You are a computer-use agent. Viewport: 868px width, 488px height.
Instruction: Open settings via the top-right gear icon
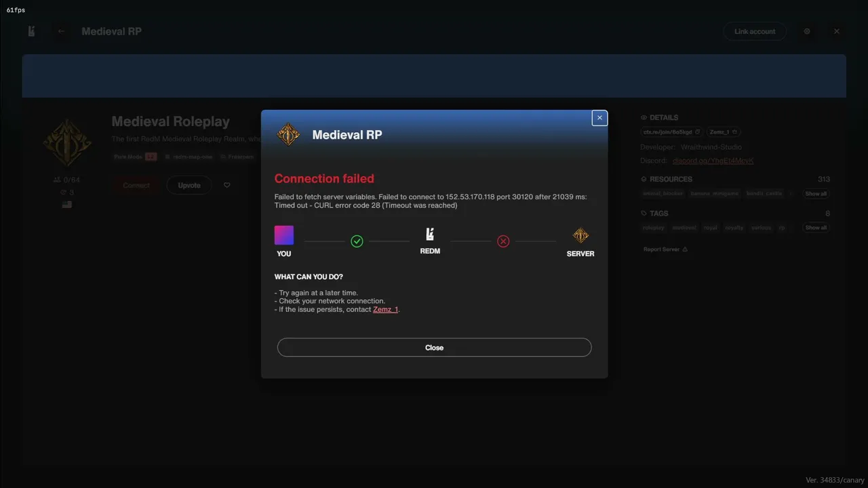807,31
